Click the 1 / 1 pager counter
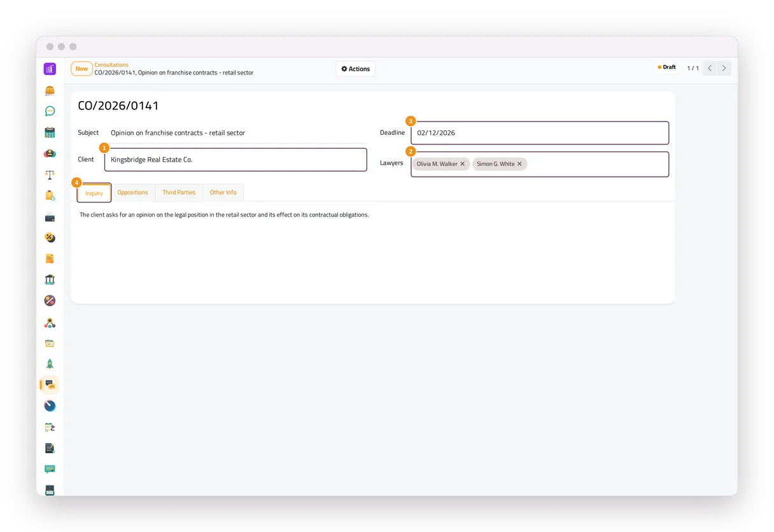 pyautogui.click(x=693, y=68)
